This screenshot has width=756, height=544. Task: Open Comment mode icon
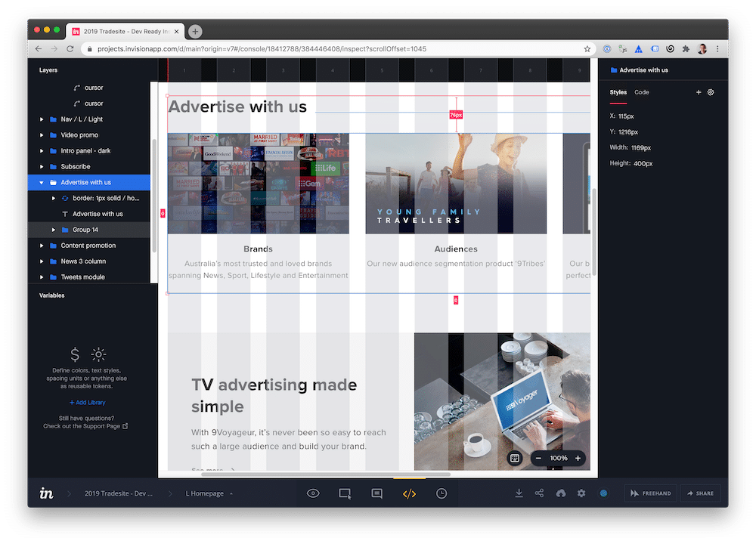(377, 493)
